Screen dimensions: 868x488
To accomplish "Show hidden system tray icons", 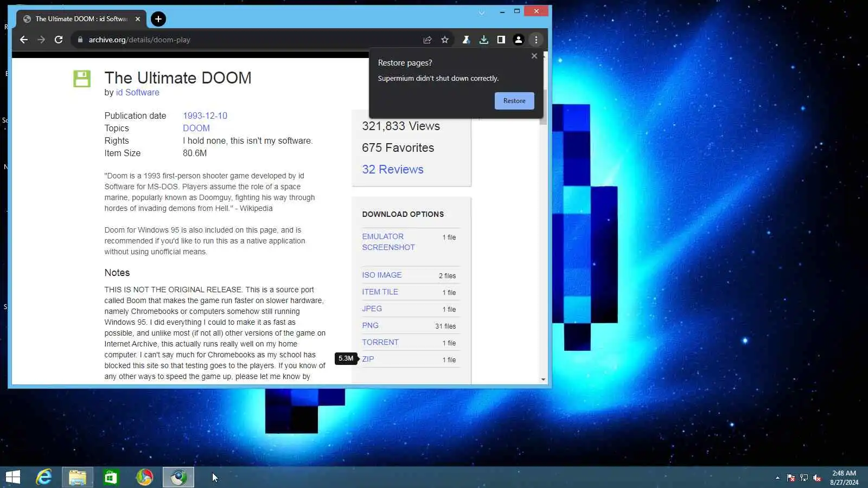I will coord(777,478).
